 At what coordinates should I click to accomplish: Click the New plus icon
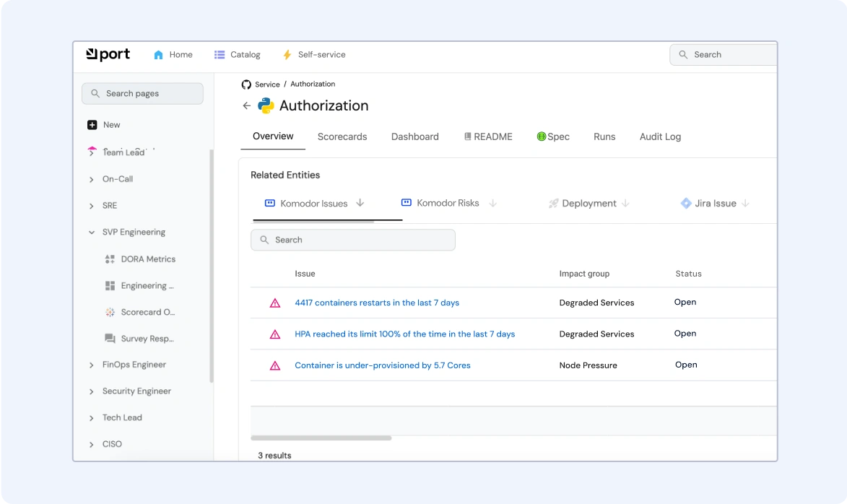92,125
